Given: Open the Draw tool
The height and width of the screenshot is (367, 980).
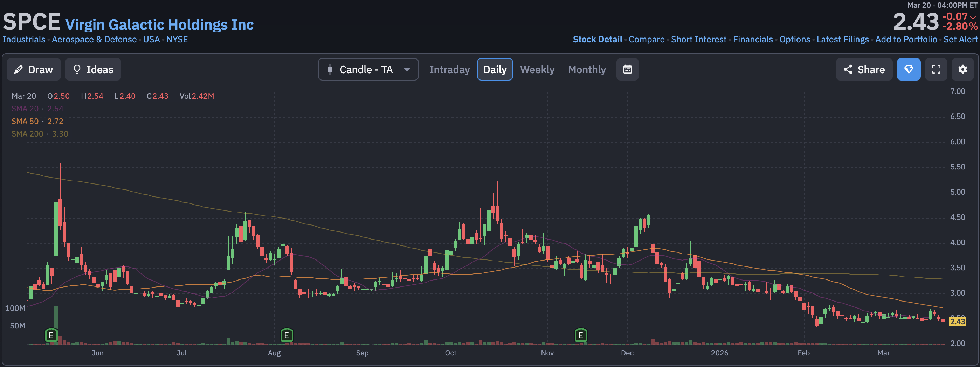Looking at the screenshot, I should click(34, 70).
